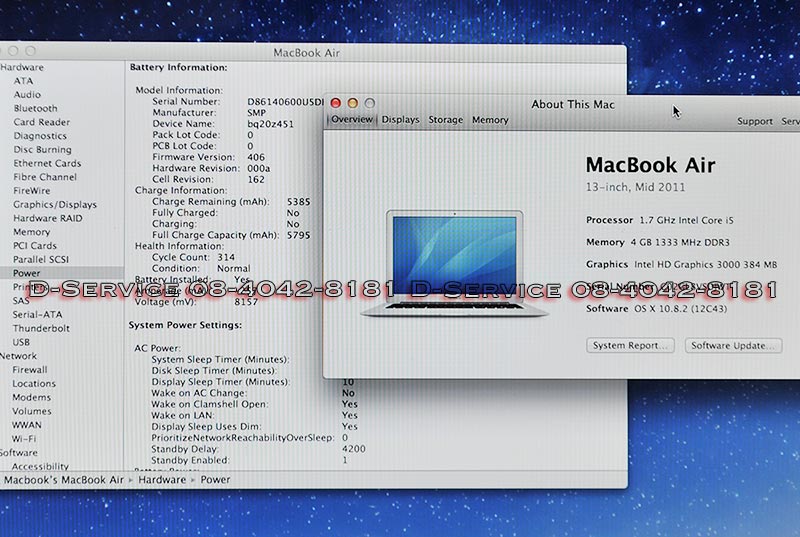Click the Full Charge Capacity value 5795
Image resolution: width=800 pixels, height=537 pixels.
(x=298, y=235)
